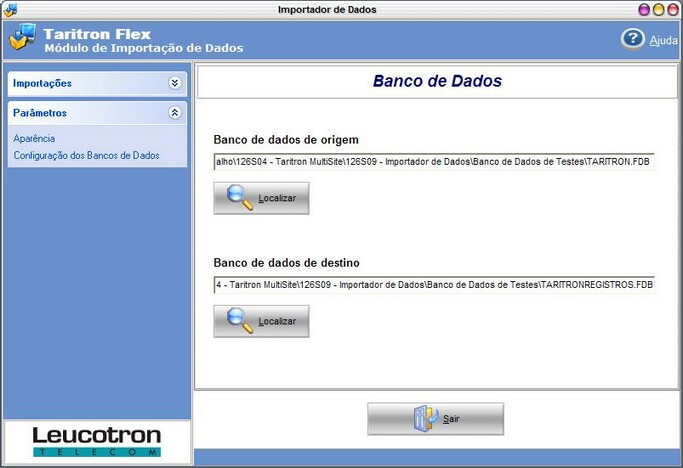Viewport: 683px width, 468px height.
Task: Expand the Importações panel chevron
Action: click(175, 83)
